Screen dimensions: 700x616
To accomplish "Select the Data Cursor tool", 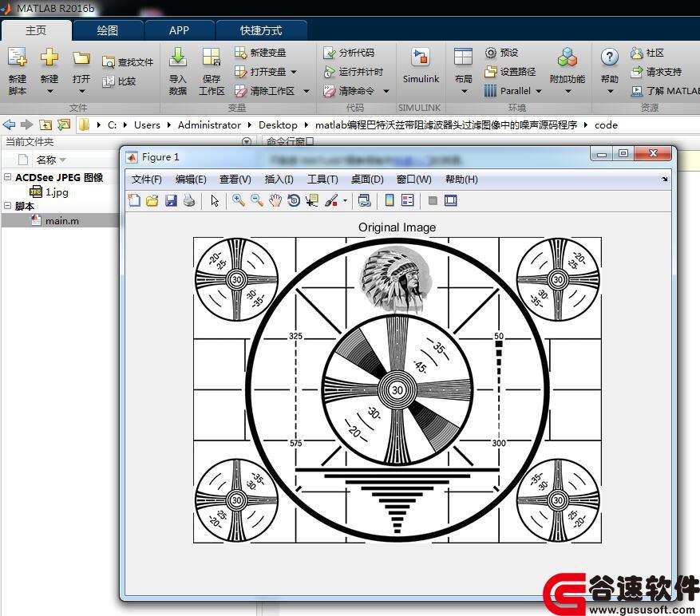I will tap(312, 200).
